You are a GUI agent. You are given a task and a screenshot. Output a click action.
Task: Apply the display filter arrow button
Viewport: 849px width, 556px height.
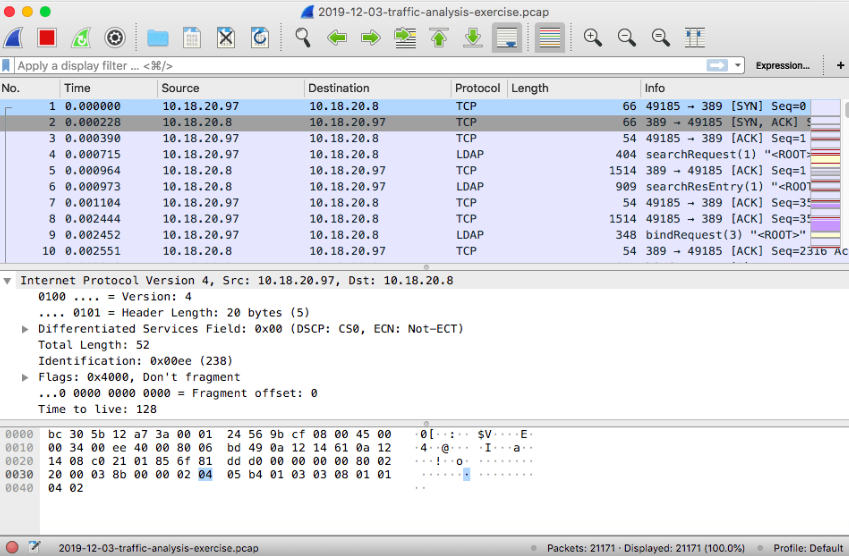[x=717, y=66]
